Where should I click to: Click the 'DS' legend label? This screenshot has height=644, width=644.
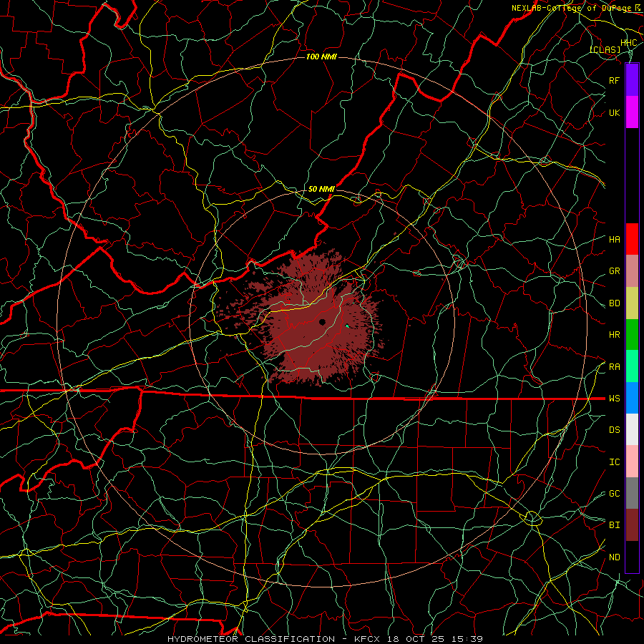615,430
